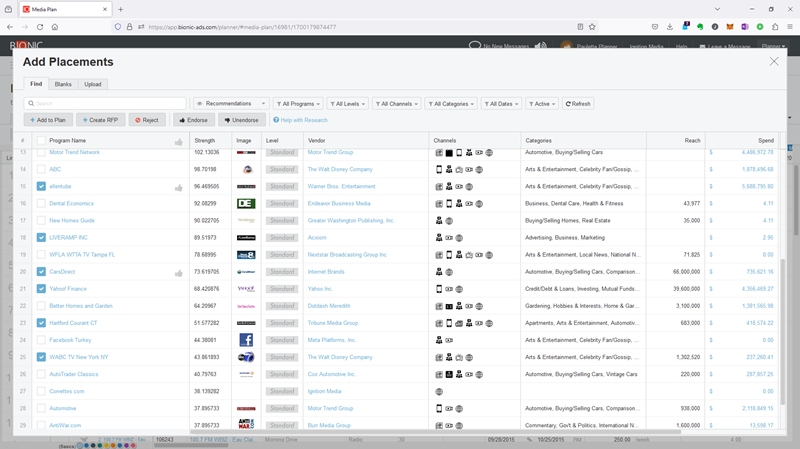
Task: Click the mobile channel icon on ABC row
Action: pos(439,169)
